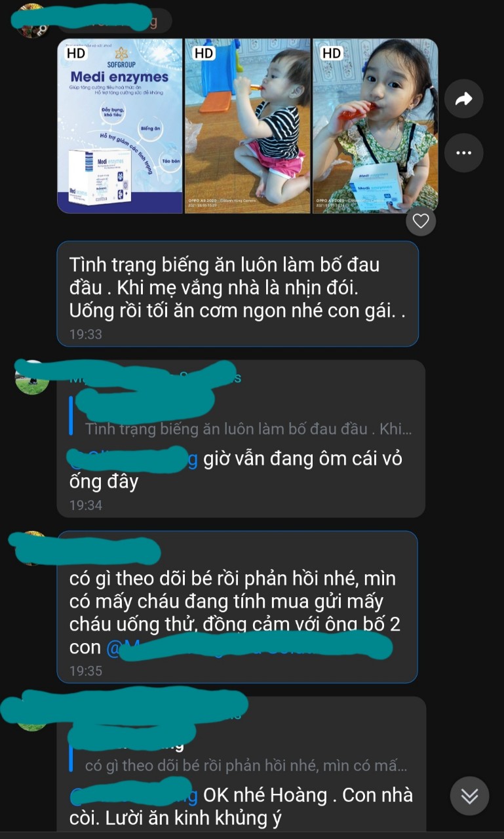Open the Medi enzymes product image
The width and height of the screenshot is (504, 839).
120,126
